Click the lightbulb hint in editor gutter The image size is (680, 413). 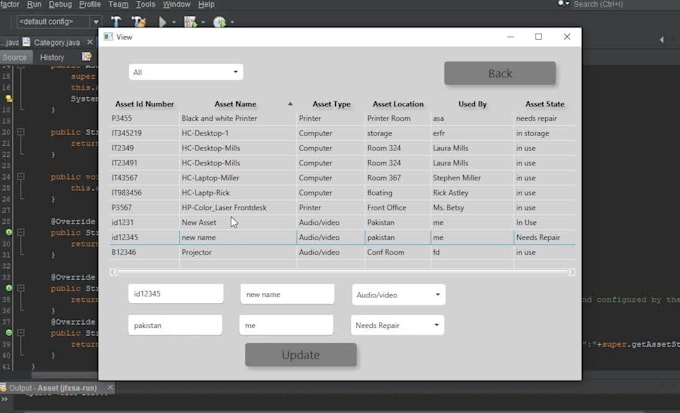pyautogui.click(x=8, y=99)
